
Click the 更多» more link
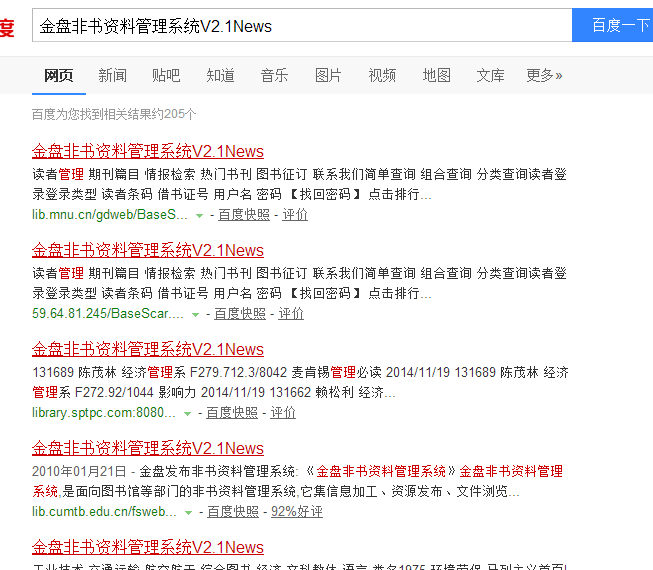[544, 75]
